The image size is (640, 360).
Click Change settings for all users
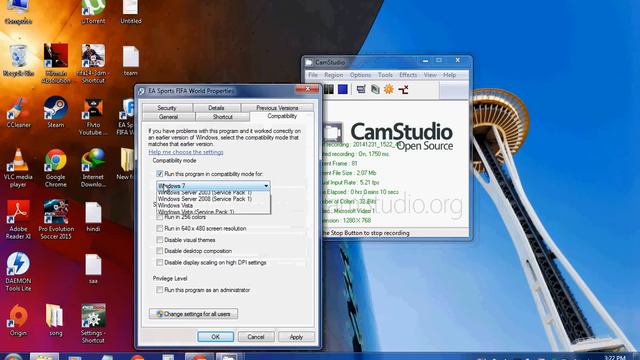tap(193, 314)
